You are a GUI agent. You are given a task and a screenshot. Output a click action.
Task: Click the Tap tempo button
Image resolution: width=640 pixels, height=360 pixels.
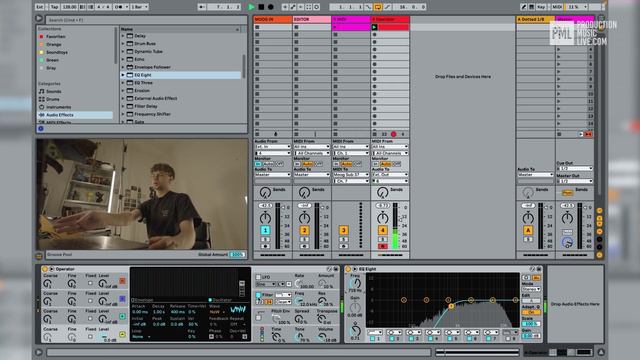pos(54,7)
